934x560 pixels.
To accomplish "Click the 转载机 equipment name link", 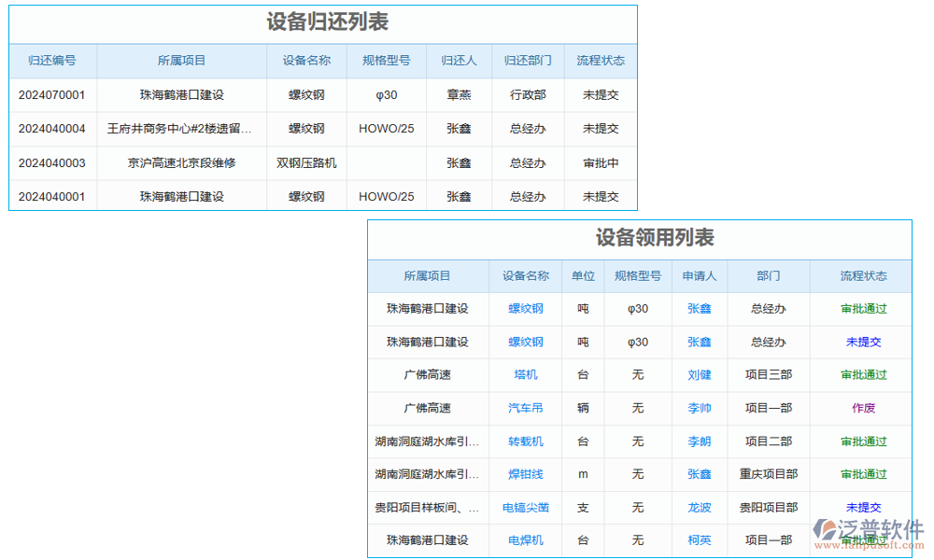I will pyautogui.click(x=525, y=441).
